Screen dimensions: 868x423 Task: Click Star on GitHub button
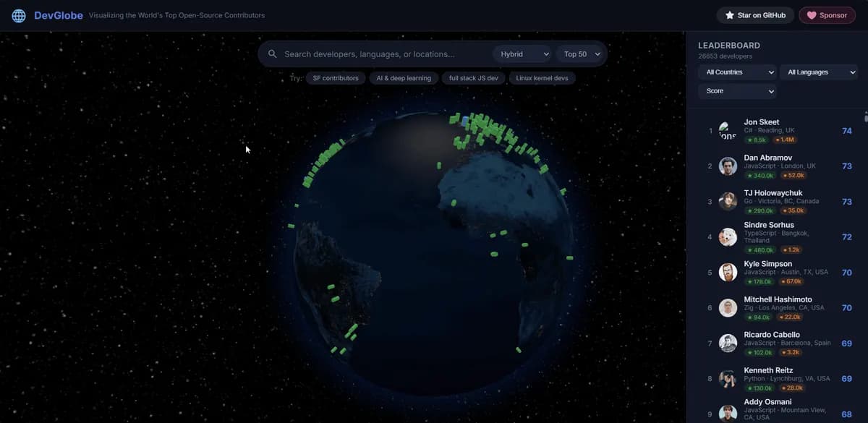pyautogui.click(x=755, y=15)
